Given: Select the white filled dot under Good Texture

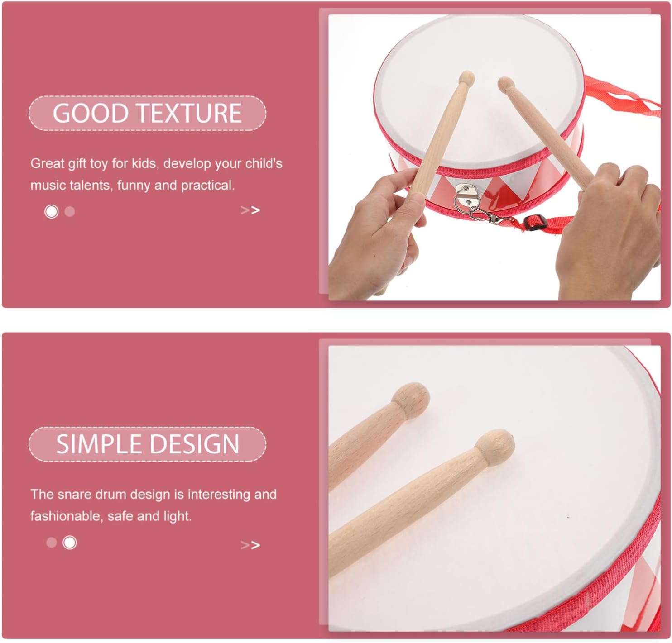Looking at the screenshot, I should pyautogui.click(x=52, y=211).
